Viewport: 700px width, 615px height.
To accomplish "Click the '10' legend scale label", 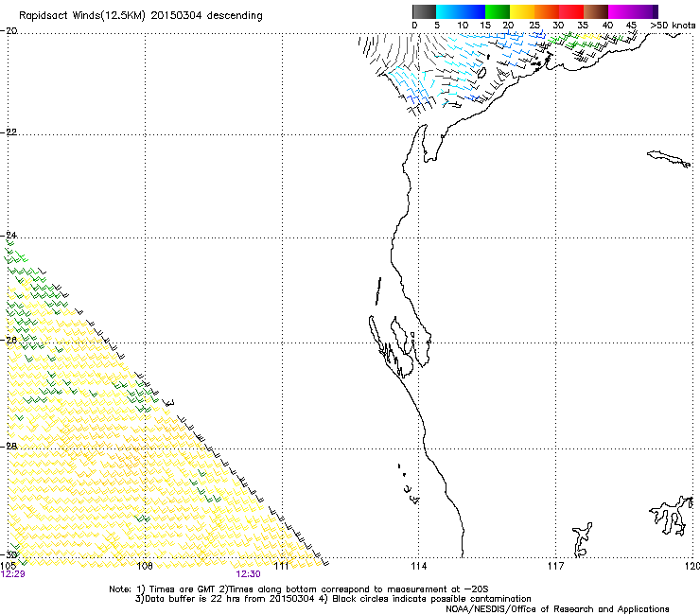I will [x=463, y=25].
